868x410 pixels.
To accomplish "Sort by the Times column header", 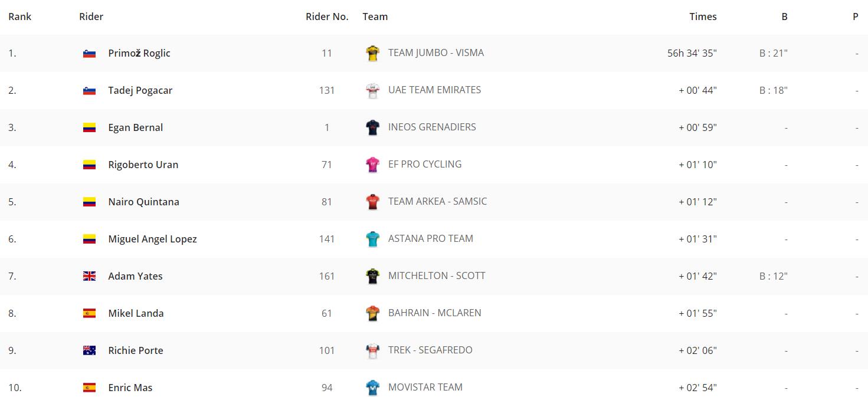I will (703, 17).
